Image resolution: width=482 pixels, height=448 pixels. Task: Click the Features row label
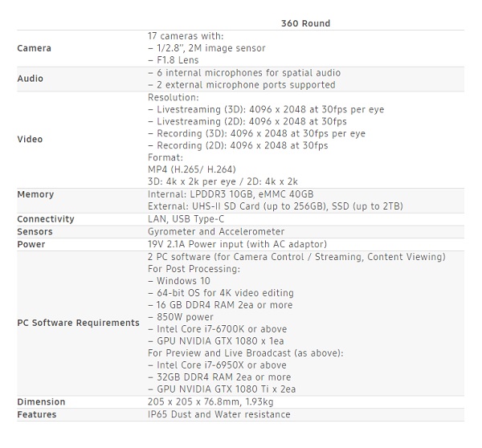[x=37, y=414]
